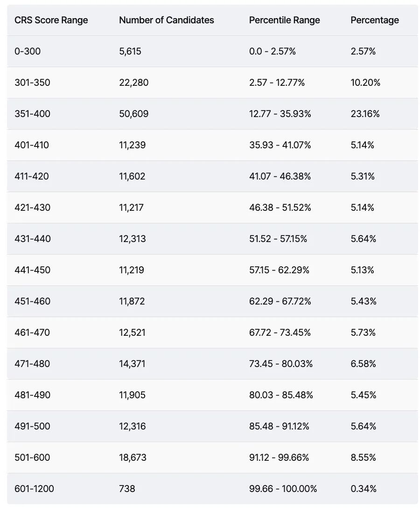Select the 481-490 score range cell
The height and width of the screenshot is (513, 420).
coord(32,395)
